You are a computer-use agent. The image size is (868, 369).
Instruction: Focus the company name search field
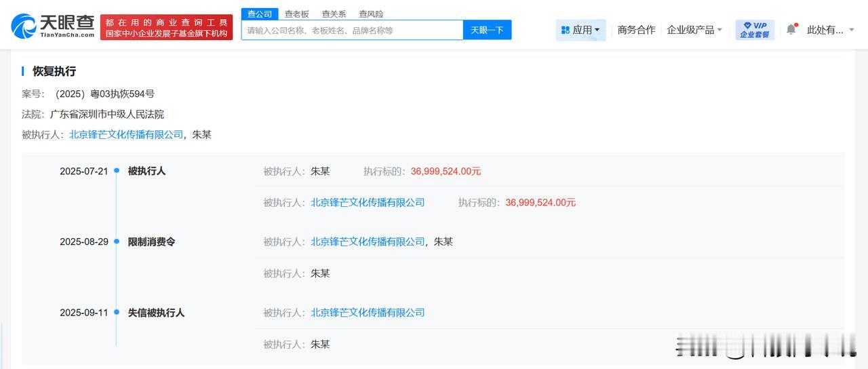pos(352,30)
